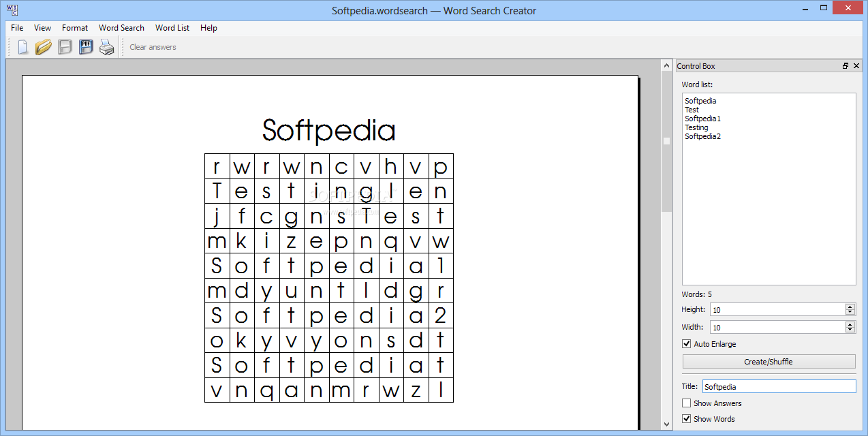Viewport: 868px width, 436px height.
Task: Click the scroll down arrow of the page scrollbar
Action: 666,424
